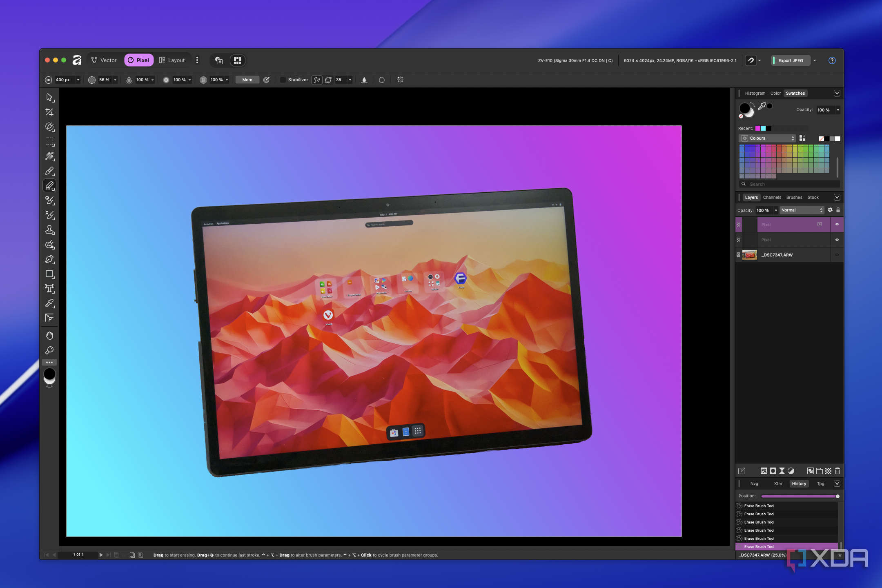Delete layer with the trash icon
Screen dimensions: 882x588
pos(837,471)
